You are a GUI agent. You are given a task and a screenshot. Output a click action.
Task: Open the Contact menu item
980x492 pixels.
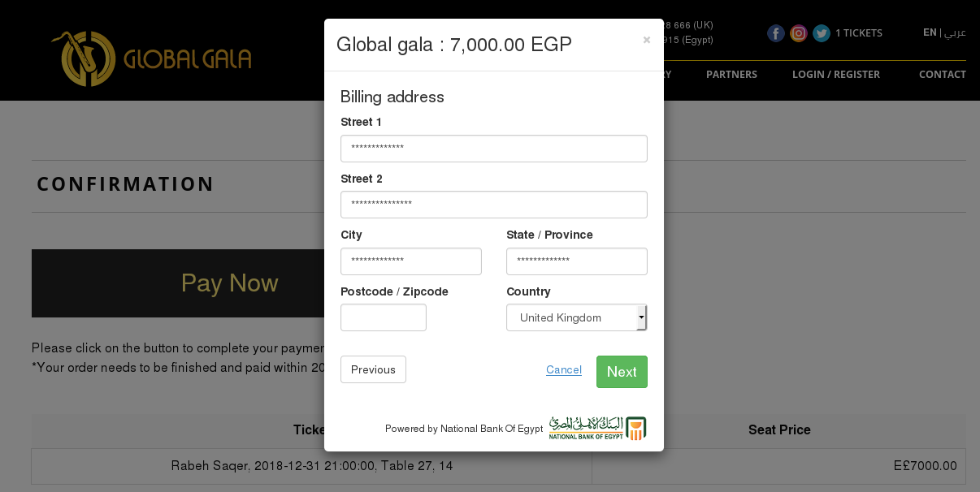943,74
